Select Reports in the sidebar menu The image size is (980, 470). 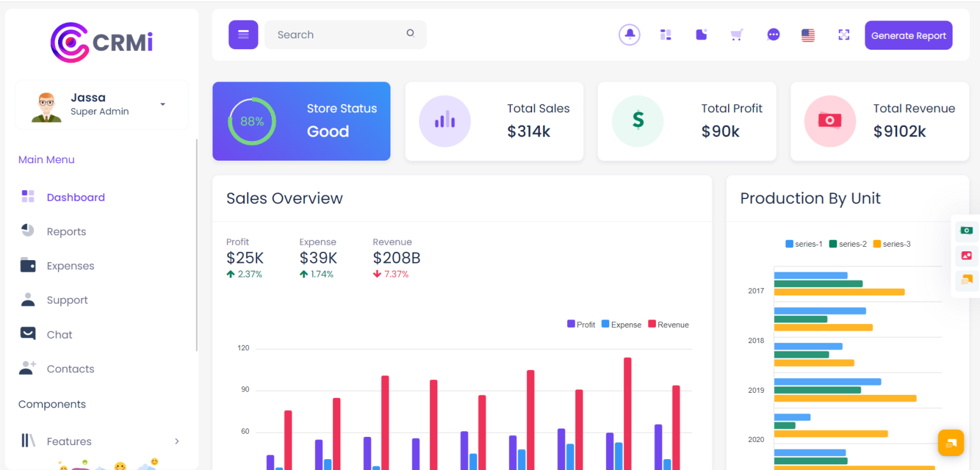click(66, 231)
